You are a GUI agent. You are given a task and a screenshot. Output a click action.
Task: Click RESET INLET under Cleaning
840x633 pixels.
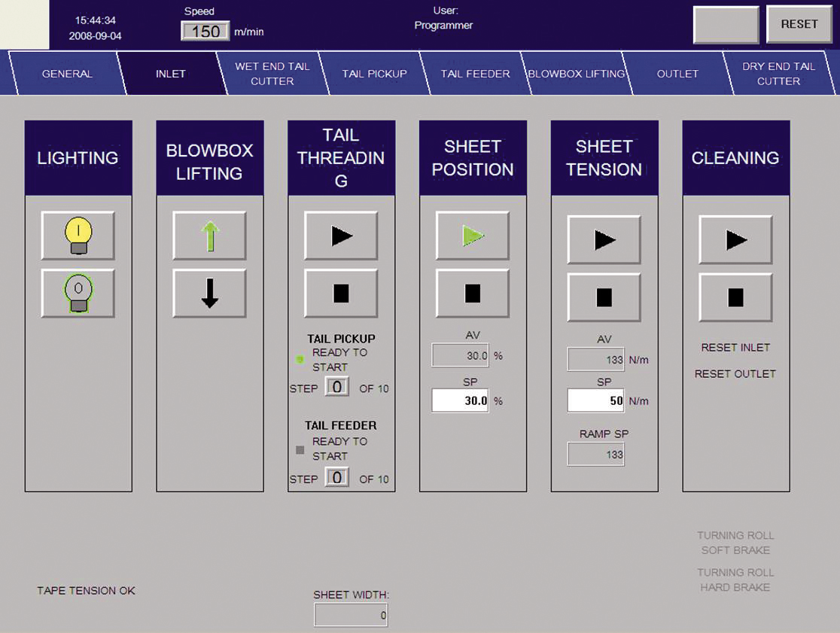click(x=735, y=348)
